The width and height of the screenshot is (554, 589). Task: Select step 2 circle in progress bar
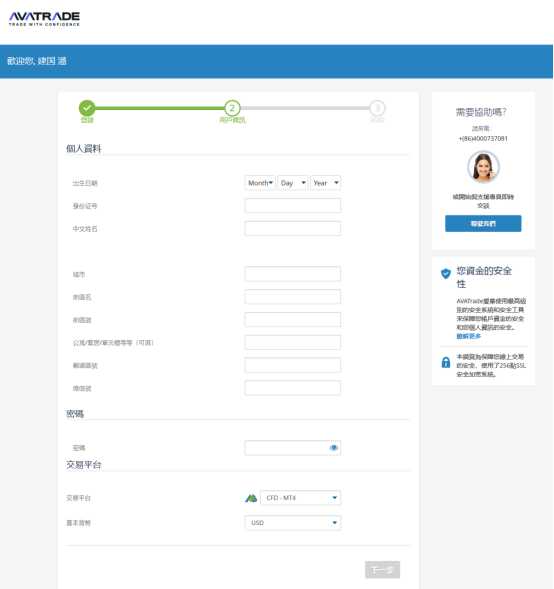pyautogui.click(x=232, y=108)
